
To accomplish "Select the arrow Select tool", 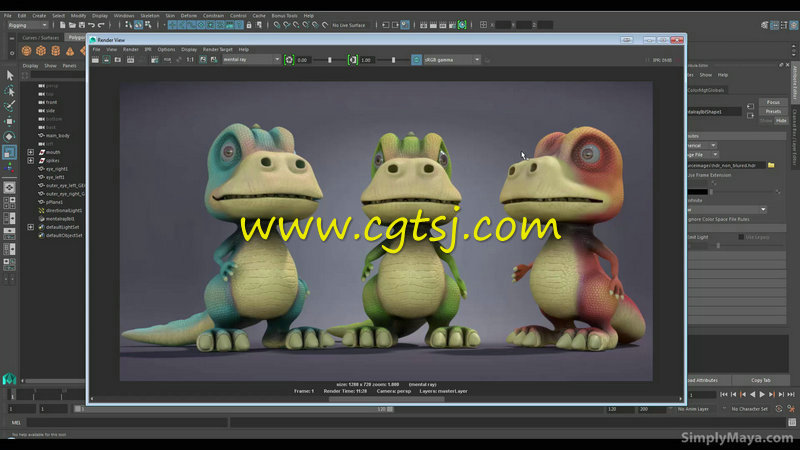I will [9, 76].
